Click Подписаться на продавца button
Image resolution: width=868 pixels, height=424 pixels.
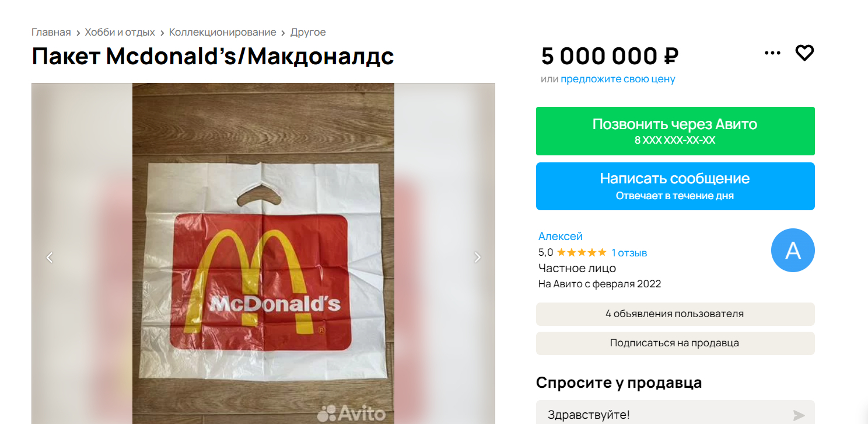(675, 343)
